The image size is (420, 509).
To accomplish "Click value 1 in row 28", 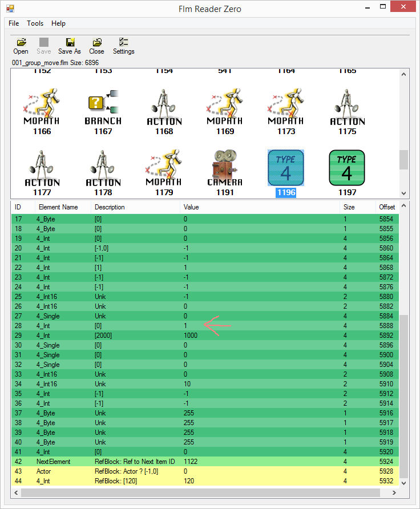I will point(185,326).
